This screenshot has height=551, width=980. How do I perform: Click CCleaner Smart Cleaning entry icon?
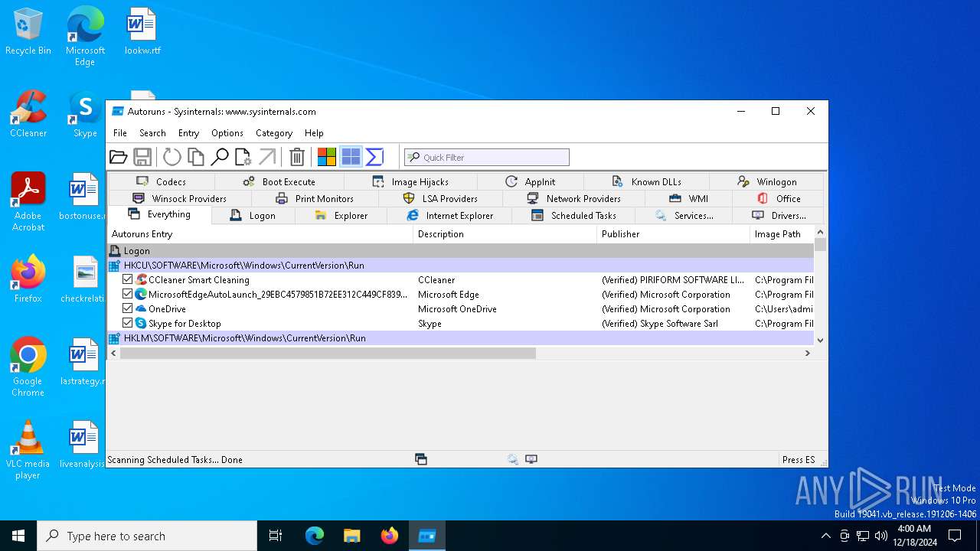(141, 280)
